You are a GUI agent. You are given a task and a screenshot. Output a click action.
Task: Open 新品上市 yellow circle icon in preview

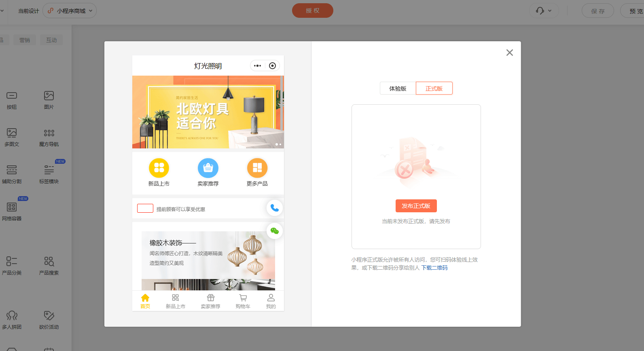coord(159,168)
